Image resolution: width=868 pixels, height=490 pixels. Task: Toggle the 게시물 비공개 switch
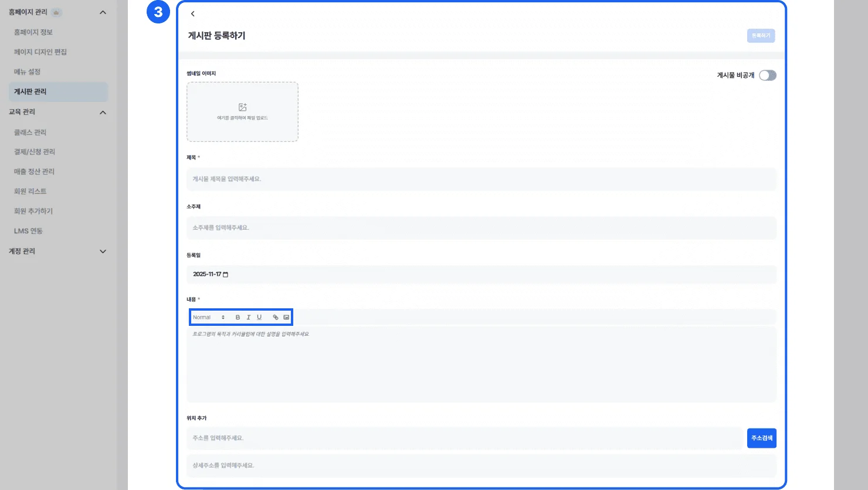click(x=768, y=75)
